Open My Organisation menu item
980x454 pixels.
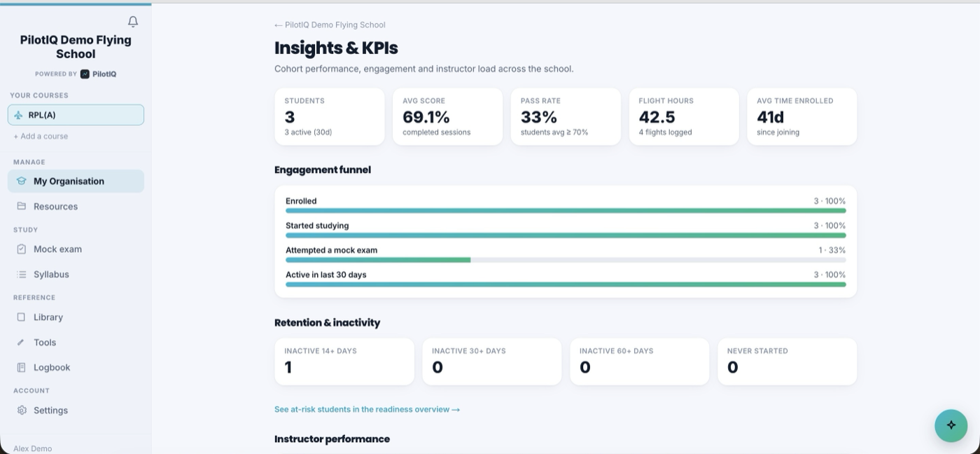(x=76, y=181)
